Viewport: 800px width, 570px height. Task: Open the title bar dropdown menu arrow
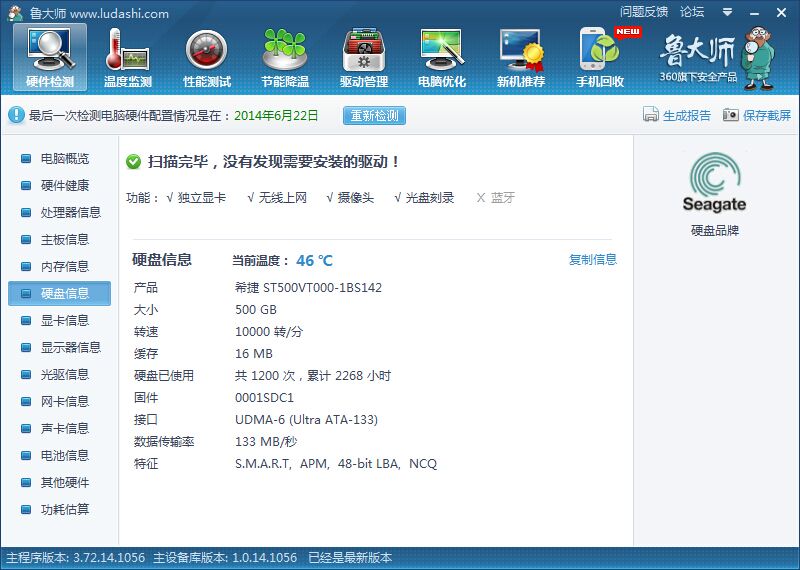point(728,12)
